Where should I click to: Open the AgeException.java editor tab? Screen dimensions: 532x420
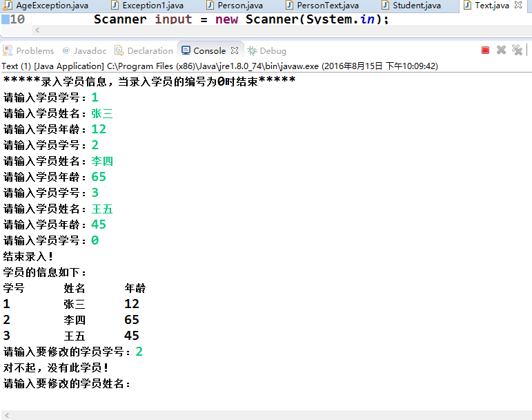point(46,6)
